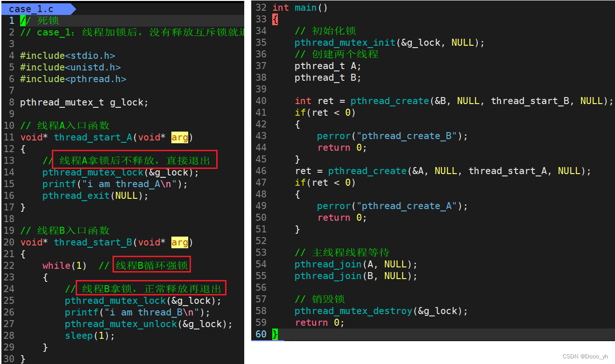Click the "pthread_mutex_unlock(&g_lock);" line

pyautogui.click(x=148, y=324)
